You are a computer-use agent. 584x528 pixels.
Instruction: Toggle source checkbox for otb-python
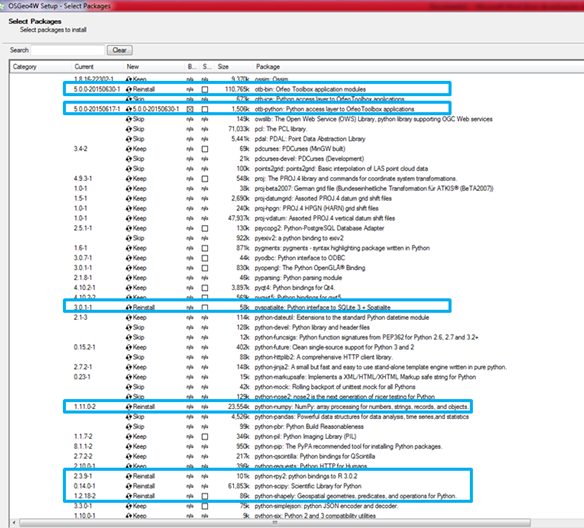pyautogui.click(x=205, y=109)
